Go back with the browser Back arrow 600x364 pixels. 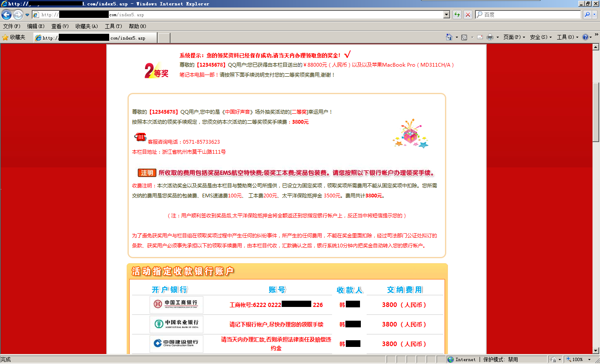[6, 15]
